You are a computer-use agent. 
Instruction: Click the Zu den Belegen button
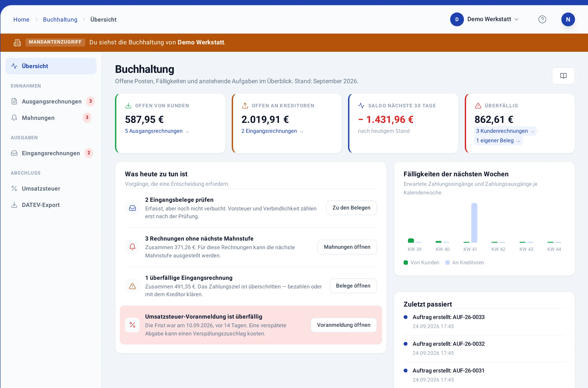click(351, 208)
